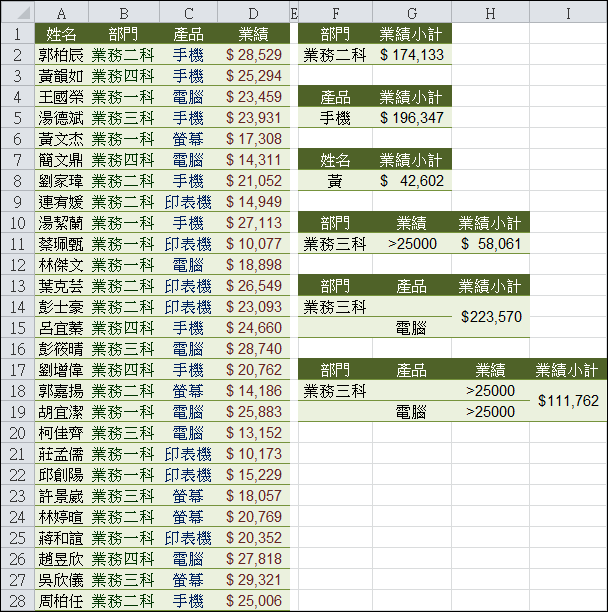Select the name cell 許景崴
This screenshot has width=608, height=612.
click(61, 496)
